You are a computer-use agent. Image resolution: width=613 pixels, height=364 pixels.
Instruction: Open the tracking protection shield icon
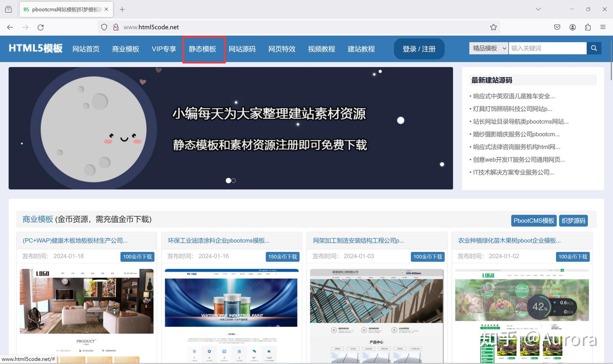pos(104,27)
